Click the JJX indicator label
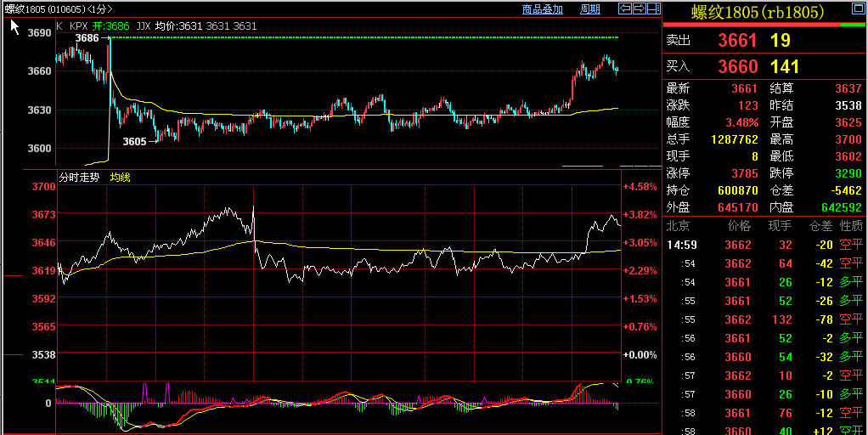868x435 pixels. (144, 26)
